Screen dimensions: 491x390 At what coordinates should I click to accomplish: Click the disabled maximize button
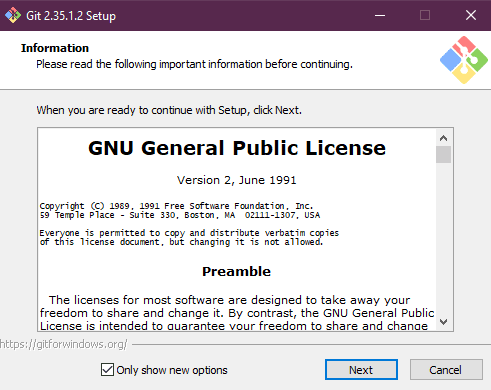point(425,15)
